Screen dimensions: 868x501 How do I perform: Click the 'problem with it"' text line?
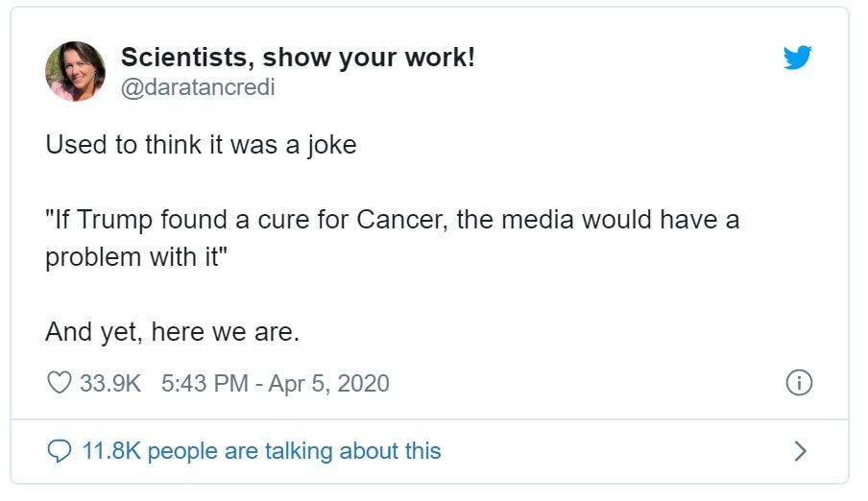tap(136, 257)
